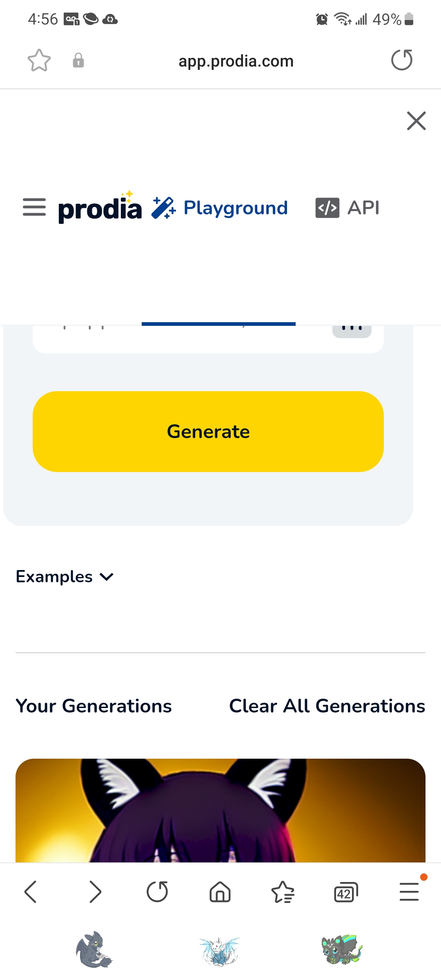The height and width of the screenshot is (980, 441).
Task: Tap the app.prodia.com address bar
Action: pos(236,61)
